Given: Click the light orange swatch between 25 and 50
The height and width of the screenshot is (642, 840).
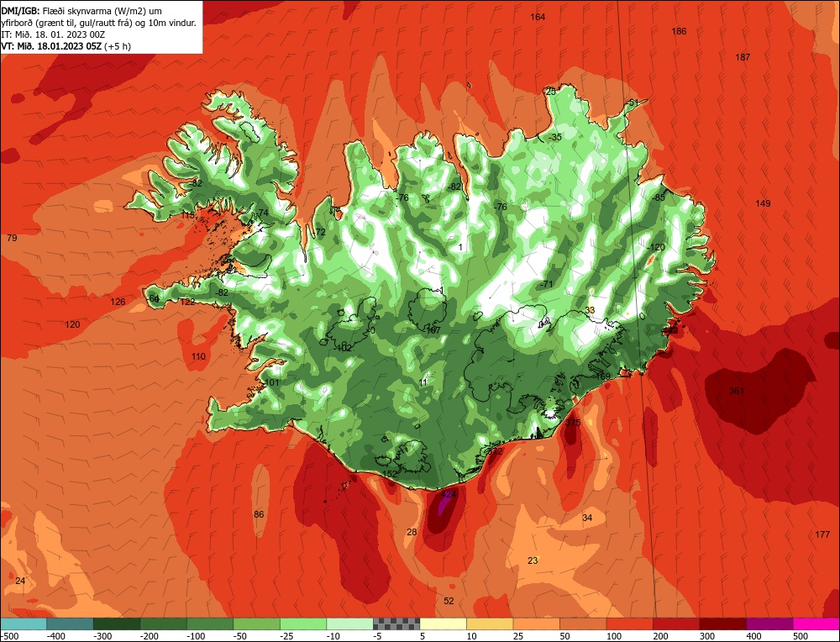Looking at the screenshot, I should pos(536,624).
